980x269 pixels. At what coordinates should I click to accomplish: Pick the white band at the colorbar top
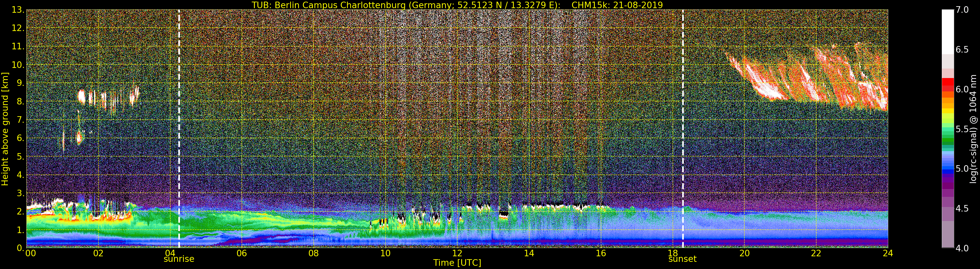click(948, 32)
